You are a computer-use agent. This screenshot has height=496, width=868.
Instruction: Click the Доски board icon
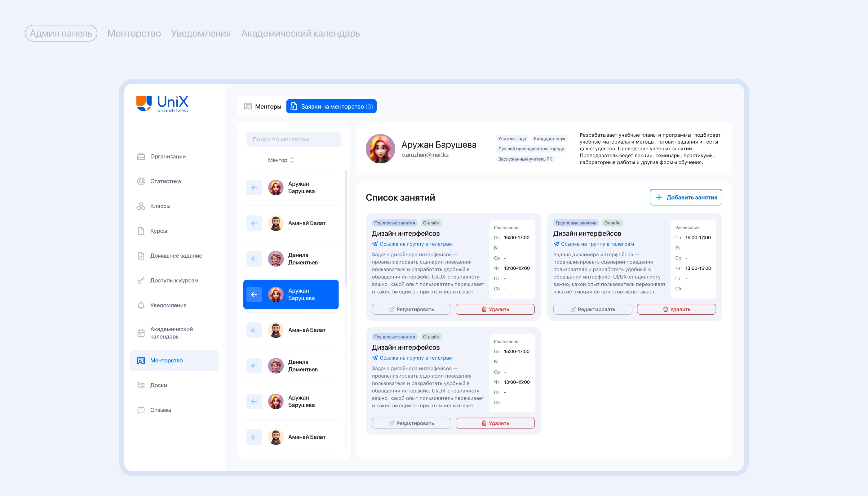point(141,385)
